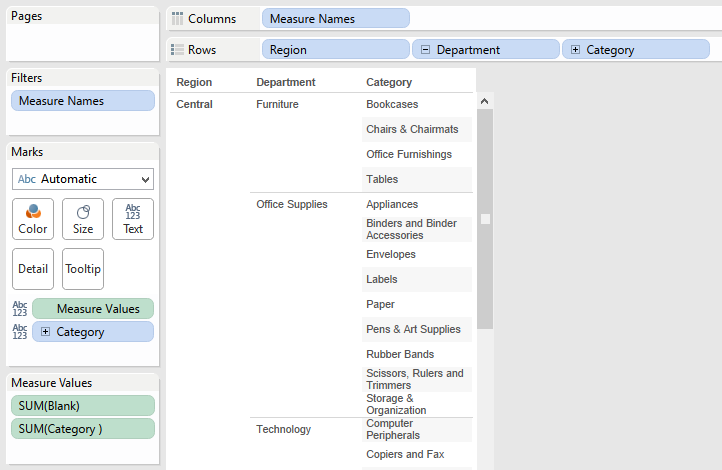Select Measure Names pill in Columns
Viewport: 722px width, 470px height.
[x=335, y=19]
